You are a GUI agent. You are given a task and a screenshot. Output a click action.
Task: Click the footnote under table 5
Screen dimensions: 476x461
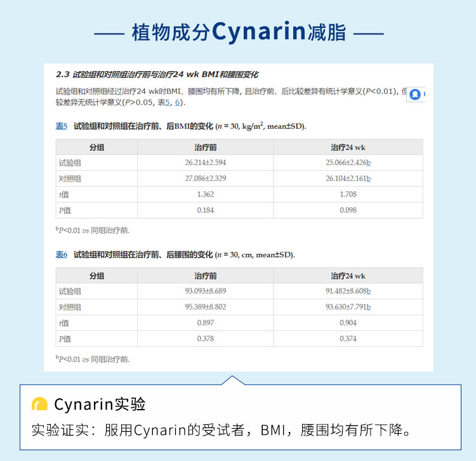point(93,231)
